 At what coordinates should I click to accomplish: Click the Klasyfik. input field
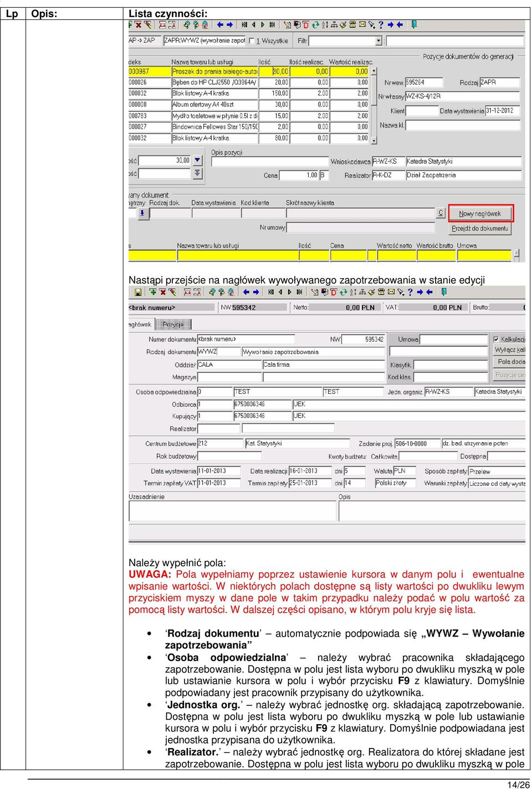point(451,365)
